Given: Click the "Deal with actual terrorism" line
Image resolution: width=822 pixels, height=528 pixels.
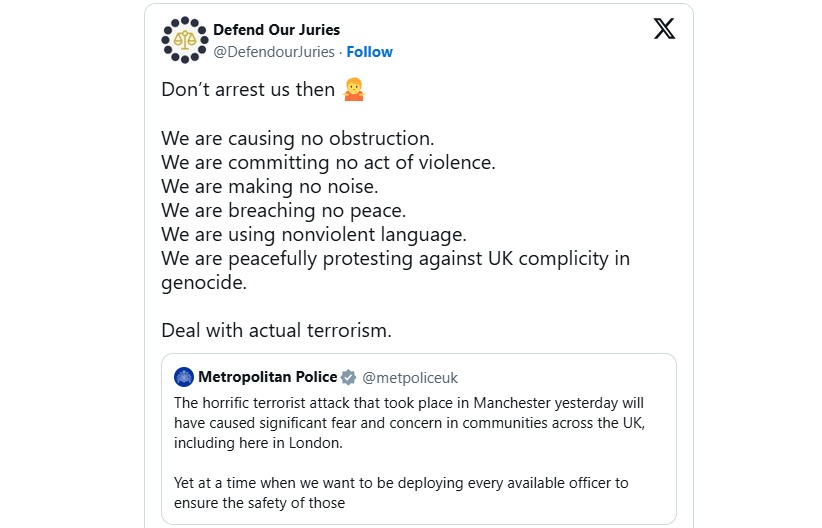Looking at the screenshot, I should pos(276,330).
